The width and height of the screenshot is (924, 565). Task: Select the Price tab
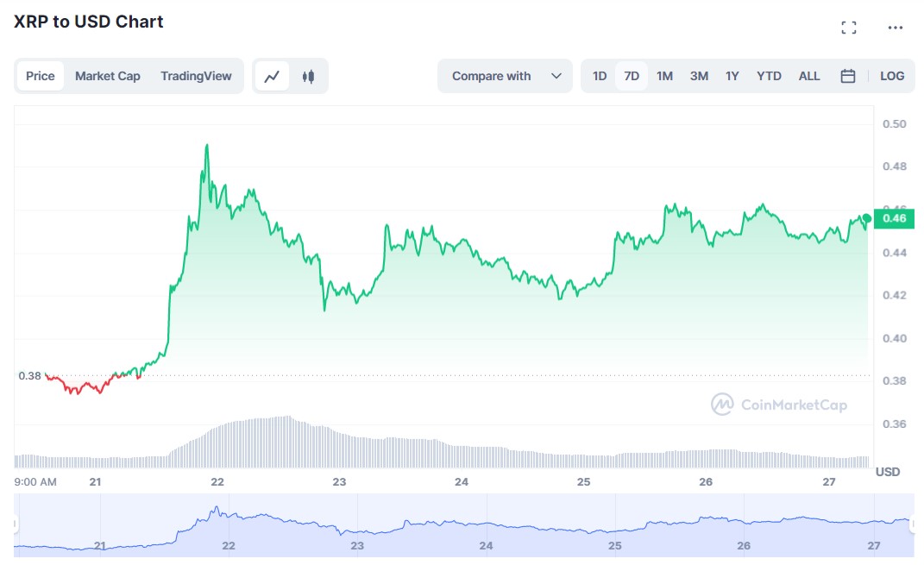pyautogui.click(x=40, y=76)
